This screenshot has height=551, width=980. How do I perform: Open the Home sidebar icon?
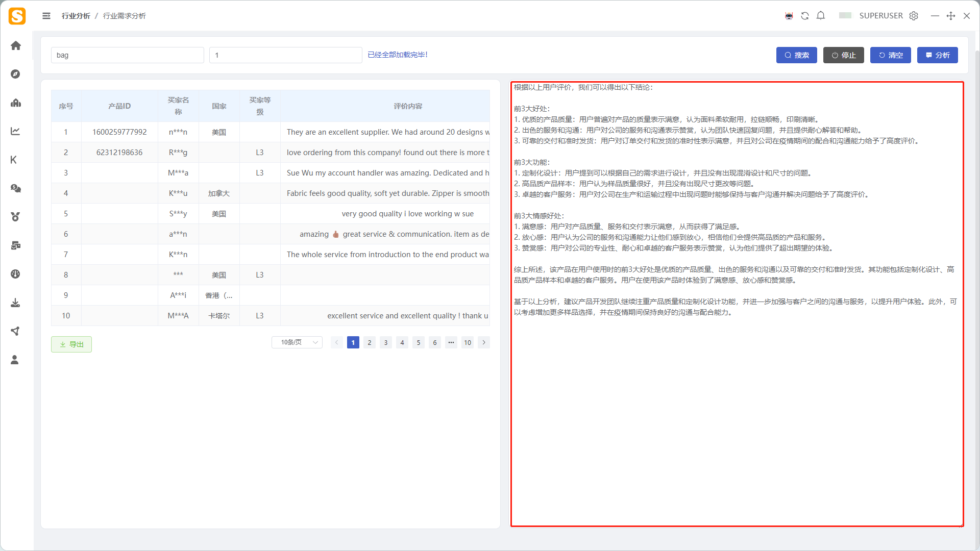click(15, 45)
